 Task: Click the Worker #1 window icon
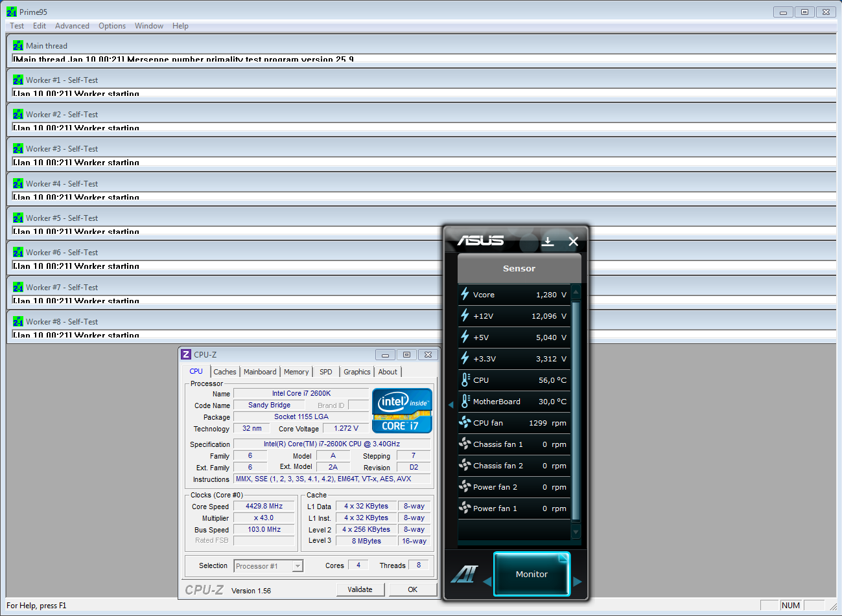point(18,80)
